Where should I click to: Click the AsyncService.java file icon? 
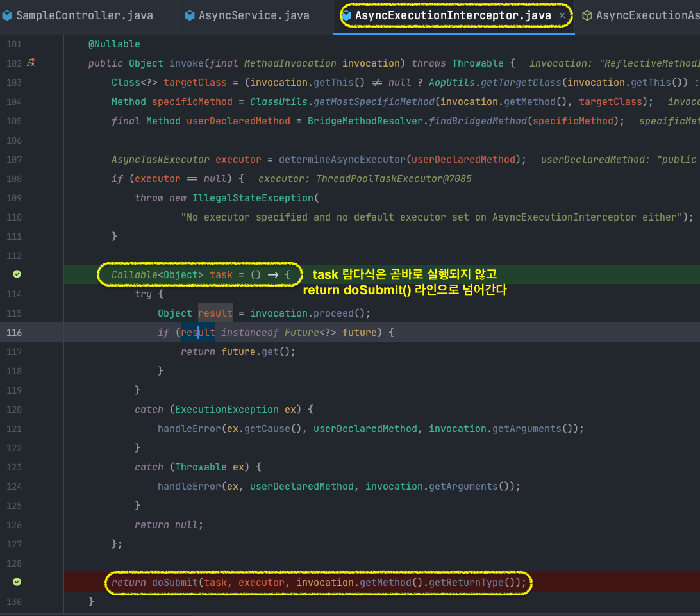[x=190, y=15]
